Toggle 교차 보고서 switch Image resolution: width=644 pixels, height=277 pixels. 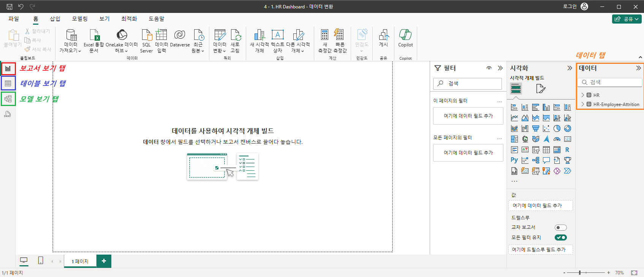560,228
